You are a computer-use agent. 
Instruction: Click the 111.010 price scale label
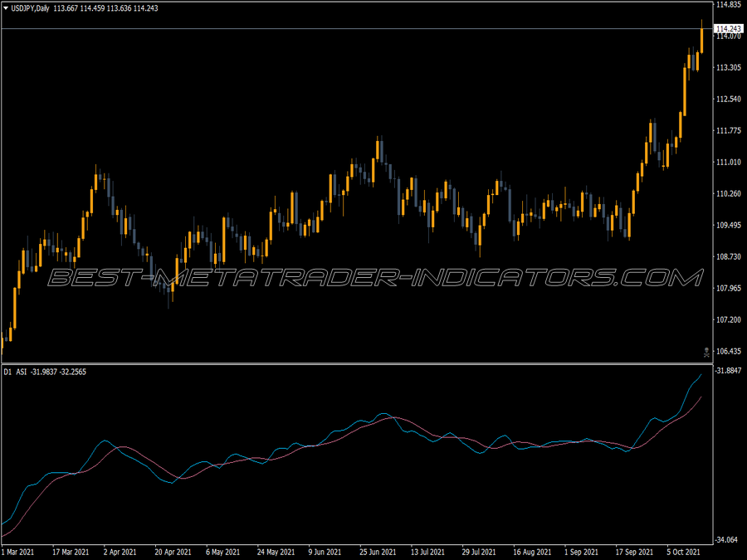(729, 162)
